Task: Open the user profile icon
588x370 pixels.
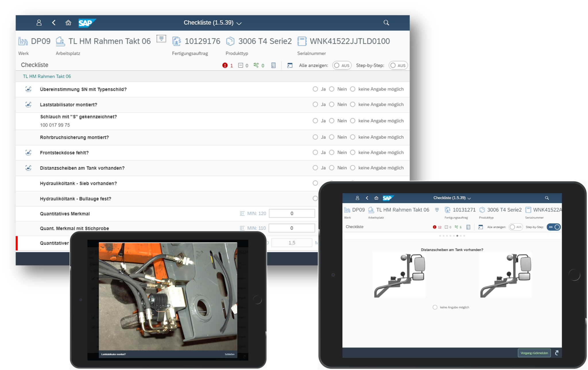Action: 39,23
